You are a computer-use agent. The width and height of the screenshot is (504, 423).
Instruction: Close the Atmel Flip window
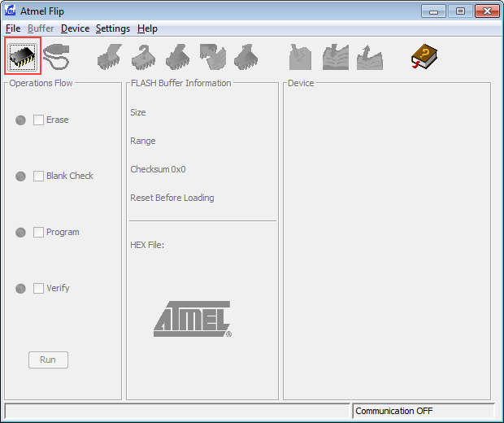487,11
